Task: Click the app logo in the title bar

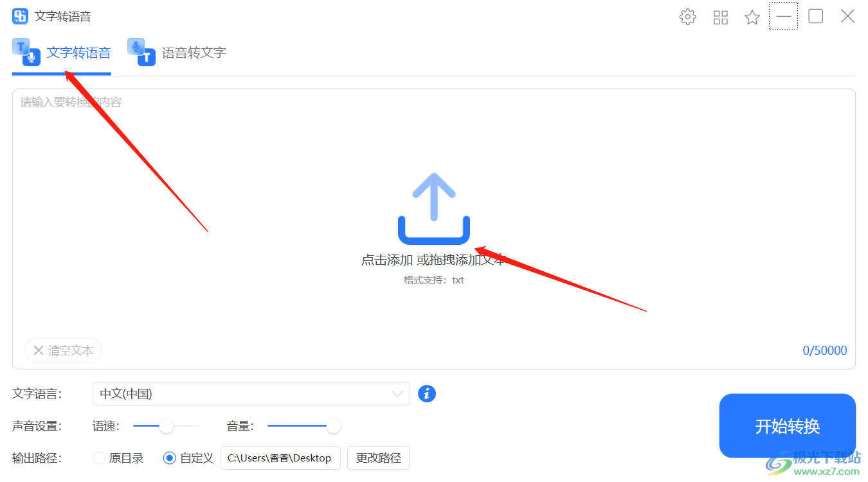Action: (20, 16)
